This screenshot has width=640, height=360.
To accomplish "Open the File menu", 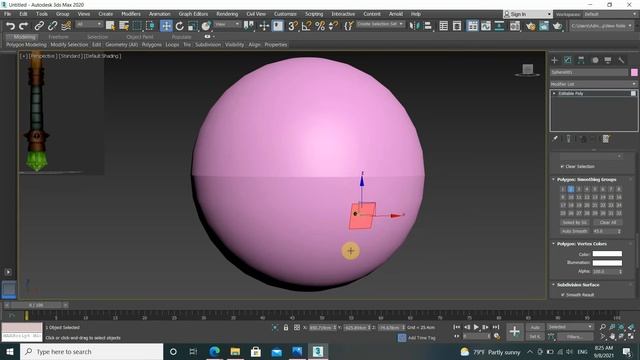I will pyautogui.click(x=7, y=14).
